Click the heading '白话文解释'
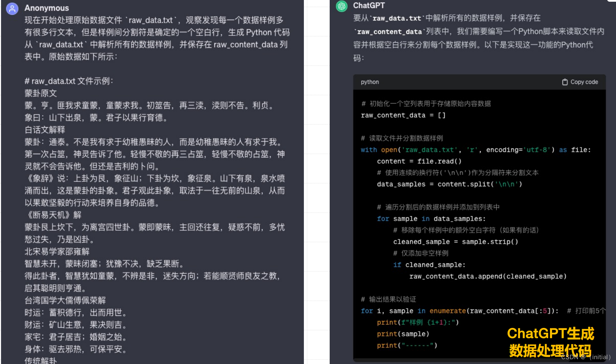The height and width of the screenshot is (364, 616). click(45, 130)
